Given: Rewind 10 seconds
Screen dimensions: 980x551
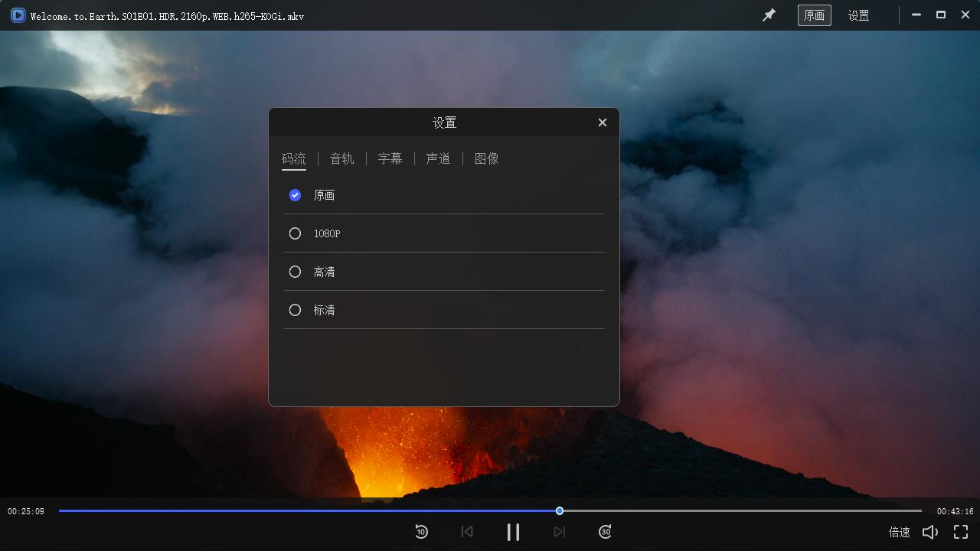Looking at the screenshot, I should [421, 531].
